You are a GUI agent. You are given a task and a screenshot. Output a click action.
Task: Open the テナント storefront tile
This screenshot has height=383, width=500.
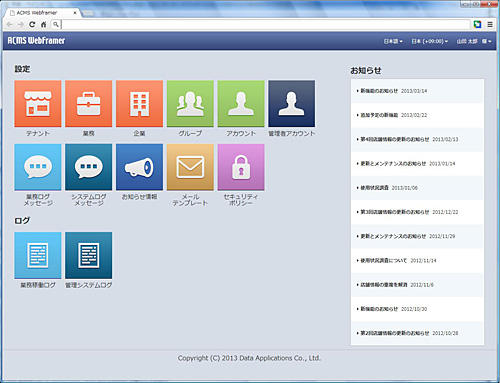coord(38,104)
